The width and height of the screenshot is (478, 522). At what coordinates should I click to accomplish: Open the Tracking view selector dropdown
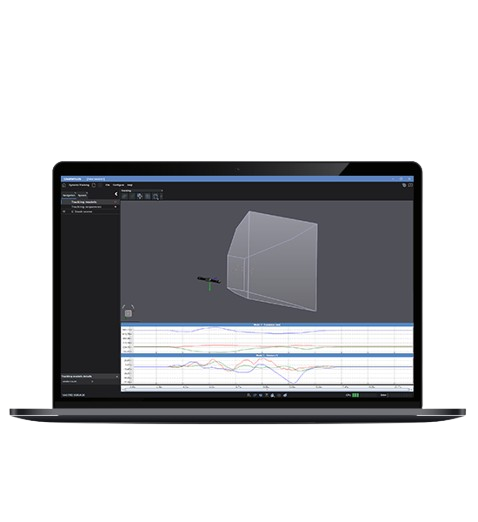(x=142, y=191)
